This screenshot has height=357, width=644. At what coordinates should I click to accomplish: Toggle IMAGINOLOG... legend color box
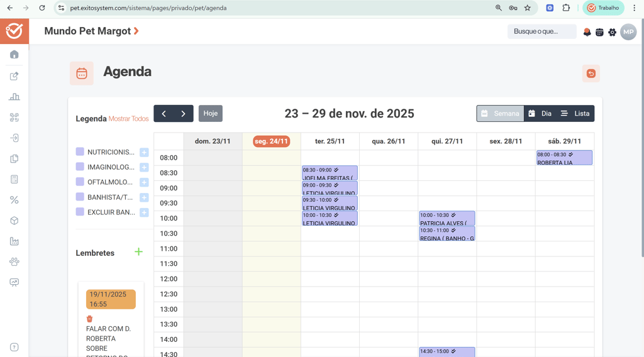point(80,167)
